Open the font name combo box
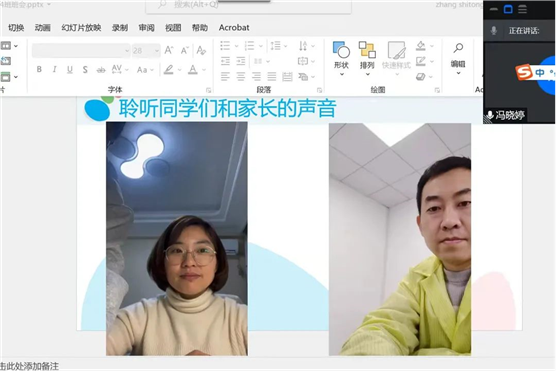 coord(81,51)
